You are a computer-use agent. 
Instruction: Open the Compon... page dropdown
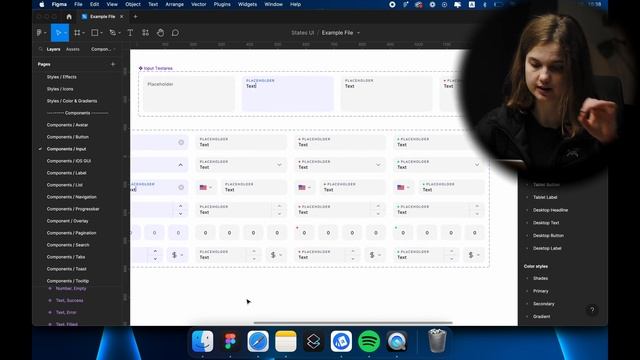coord(103,49)
